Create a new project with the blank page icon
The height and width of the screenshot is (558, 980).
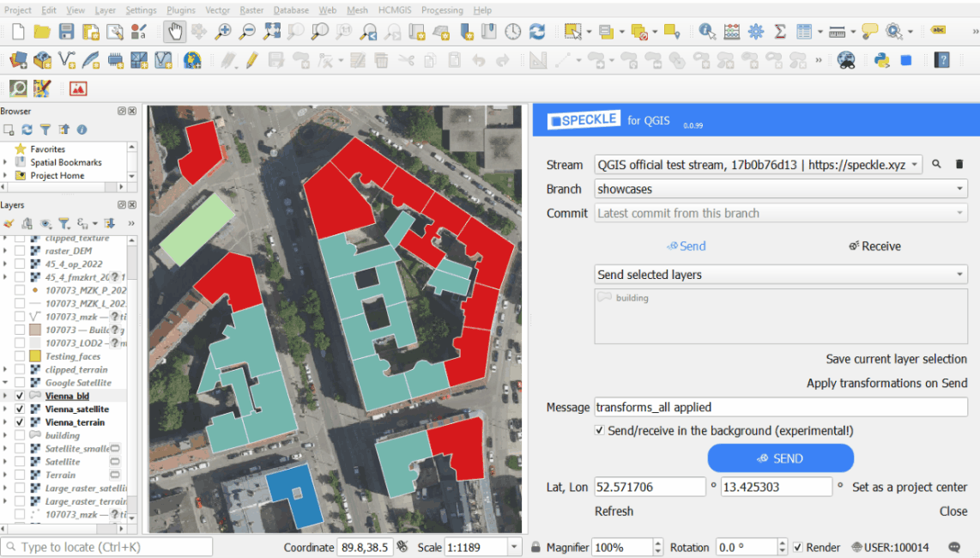point(18,31)
